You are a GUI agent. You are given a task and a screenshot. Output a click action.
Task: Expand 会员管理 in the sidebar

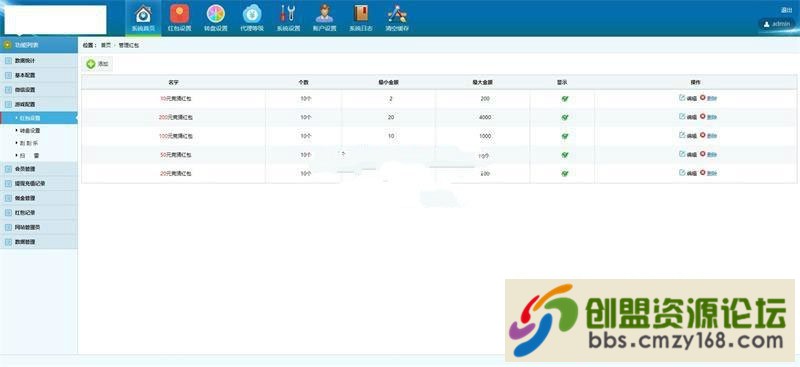(39, 169)
